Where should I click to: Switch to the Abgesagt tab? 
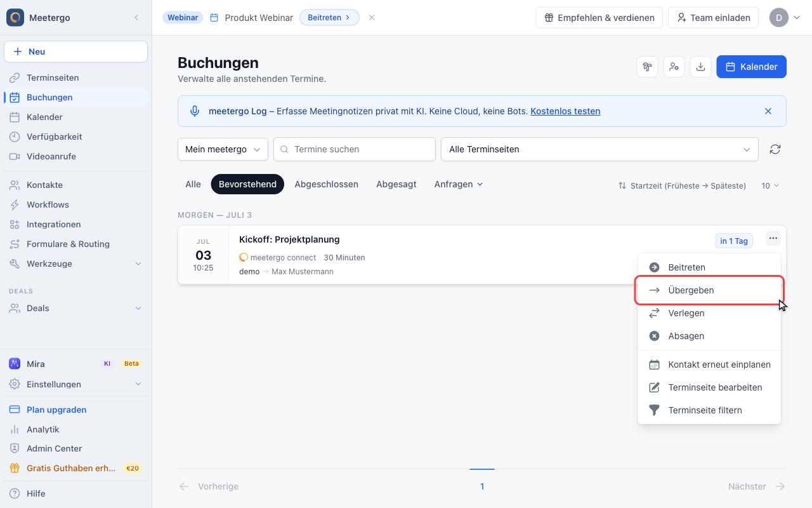(x=396, y=184)
